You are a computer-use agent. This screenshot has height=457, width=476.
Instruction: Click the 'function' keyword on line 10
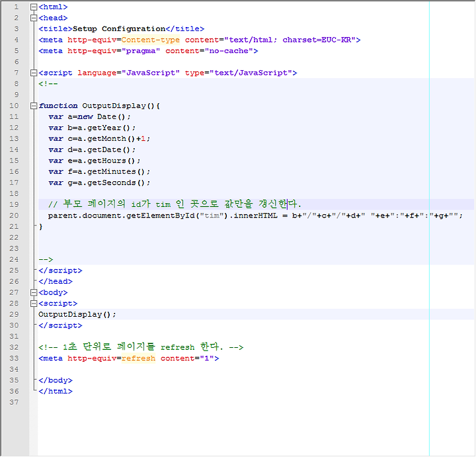point(58,106)
